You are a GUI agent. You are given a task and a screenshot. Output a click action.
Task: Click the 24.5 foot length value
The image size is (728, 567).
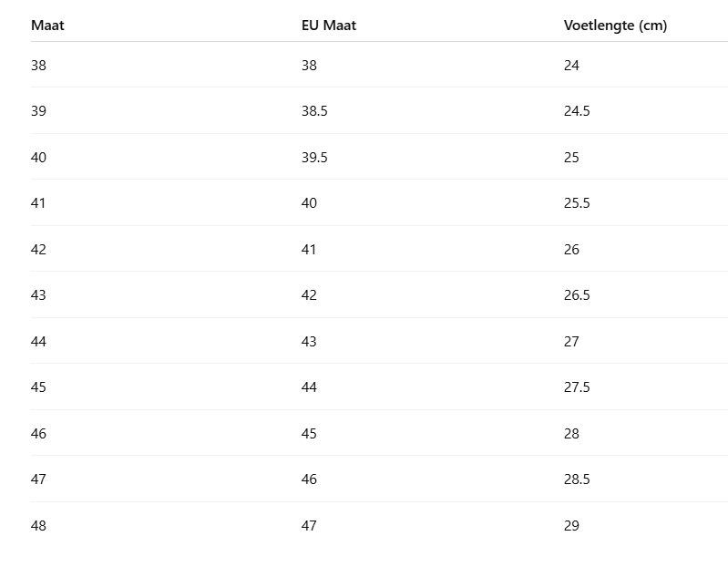577,111
